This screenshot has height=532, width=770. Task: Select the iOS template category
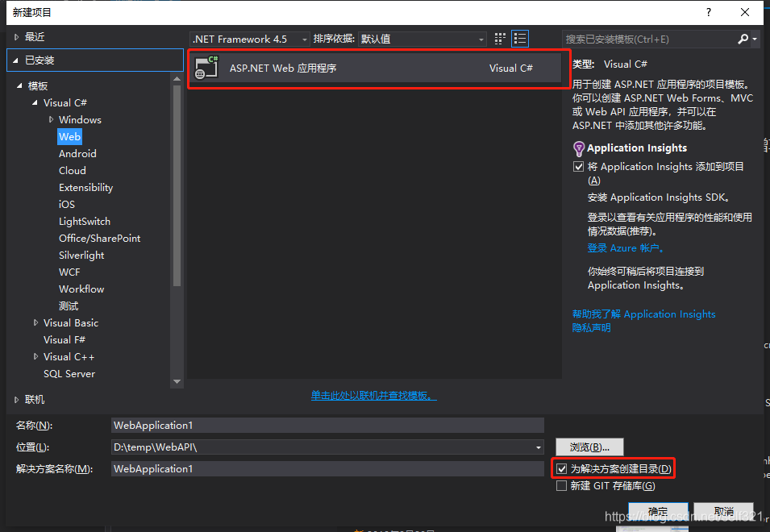(x=67, y=204)
